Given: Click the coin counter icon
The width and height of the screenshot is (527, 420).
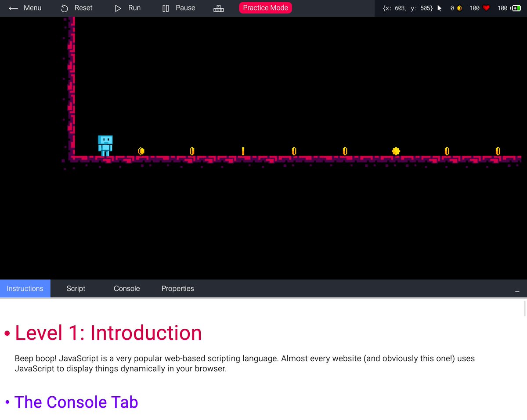Looking at the screenshot, I should (x=459, y=8).
